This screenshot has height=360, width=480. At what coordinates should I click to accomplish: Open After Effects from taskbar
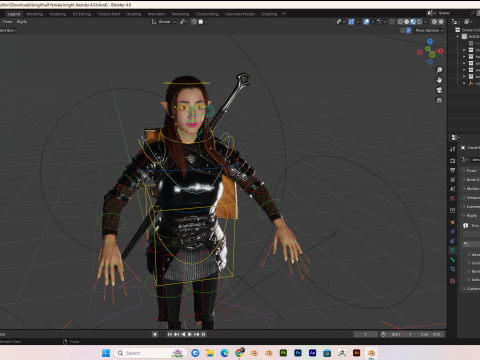coord(312,353)
